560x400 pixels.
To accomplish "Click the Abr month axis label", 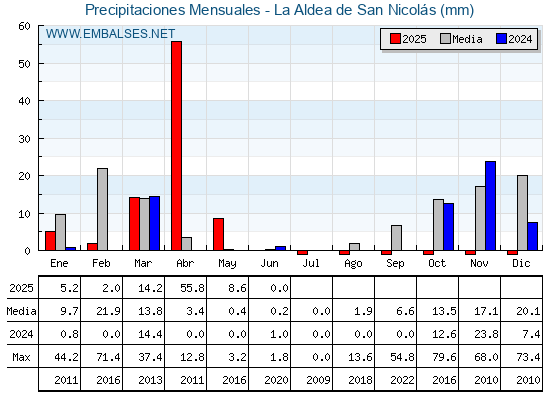I will coord(185,264).
